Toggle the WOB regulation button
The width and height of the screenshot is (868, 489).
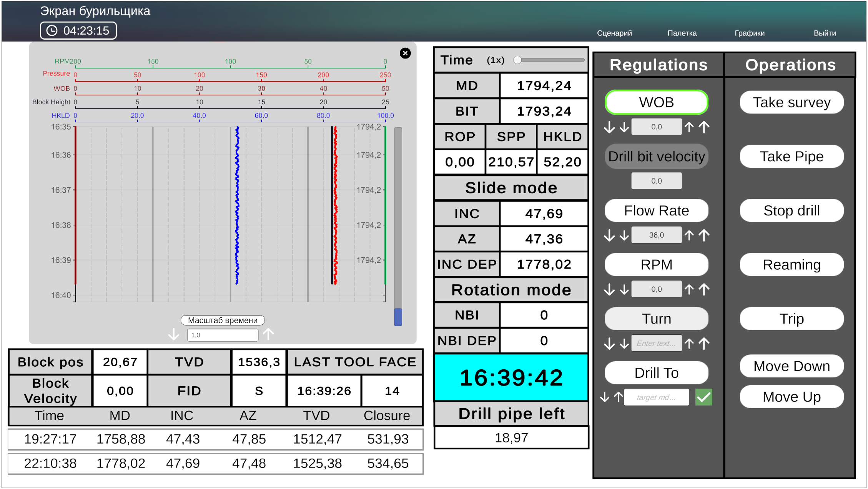(x=656, y=102)
